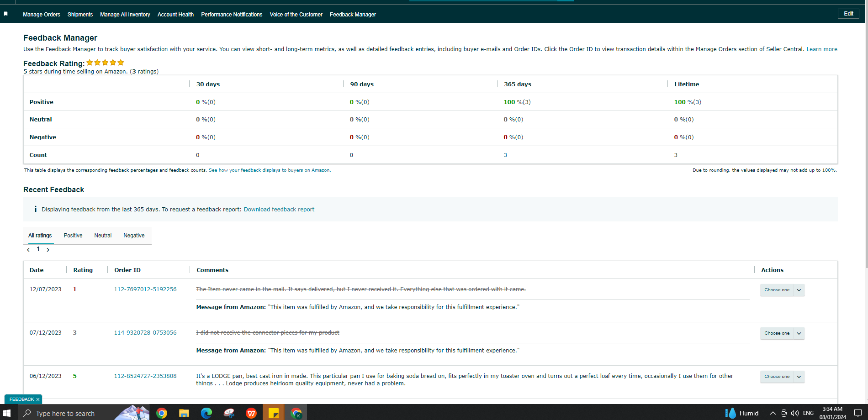Screen dimensions: 868x420
Task: Click the Rating column header
Action: click(x=83, y=270)
